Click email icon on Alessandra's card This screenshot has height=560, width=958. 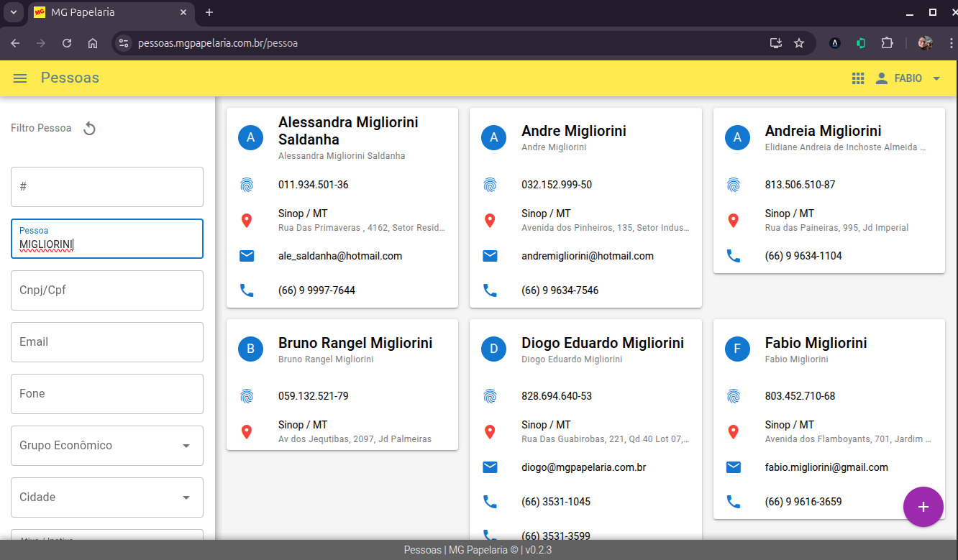(247, 256)
